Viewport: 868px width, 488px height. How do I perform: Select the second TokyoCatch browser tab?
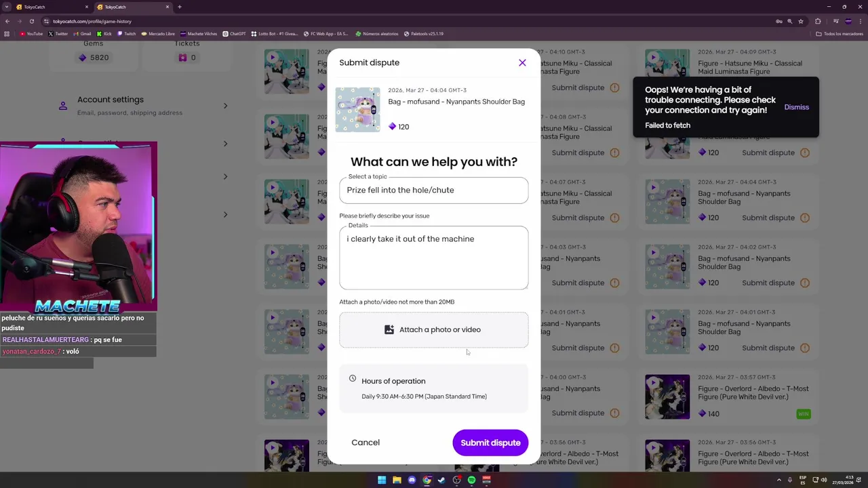(132, 7)
